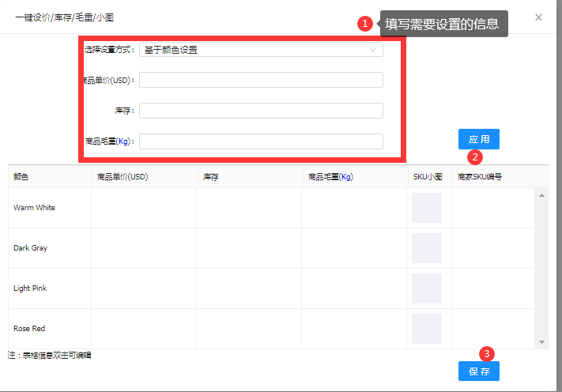Select the Rose Red SKU thumbnail

coord(427,329)
